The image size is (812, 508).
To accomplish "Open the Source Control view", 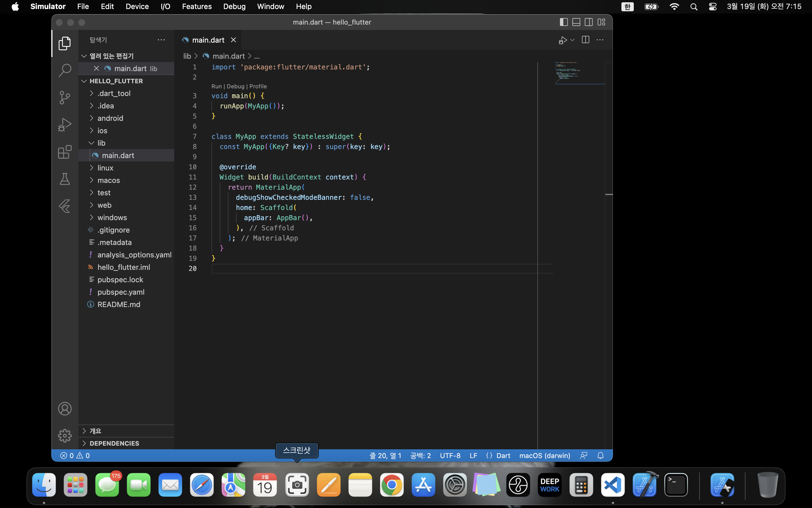I will [64, 97].
